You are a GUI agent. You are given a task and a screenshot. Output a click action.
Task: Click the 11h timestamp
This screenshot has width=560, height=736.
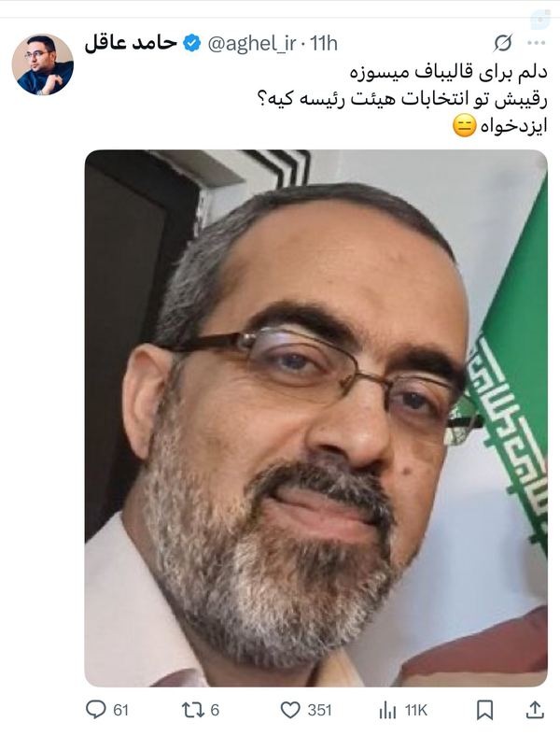(x=324, y=44)
